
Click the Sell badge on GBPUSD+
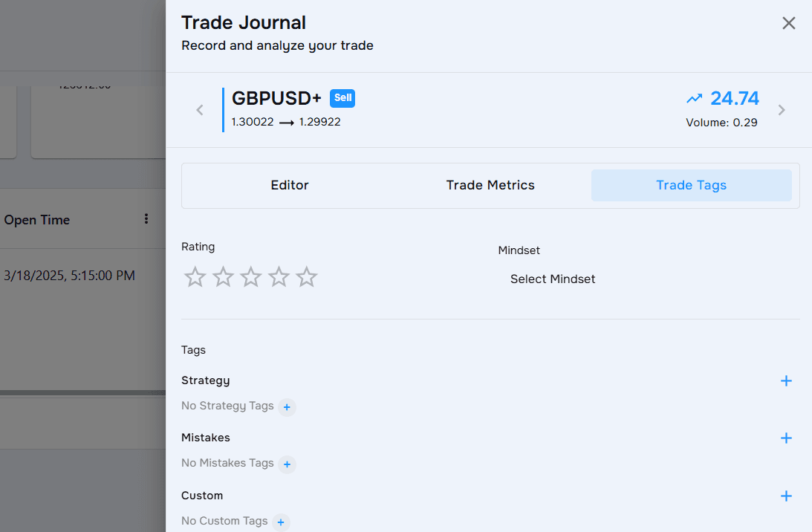click(x=342, y=97)
